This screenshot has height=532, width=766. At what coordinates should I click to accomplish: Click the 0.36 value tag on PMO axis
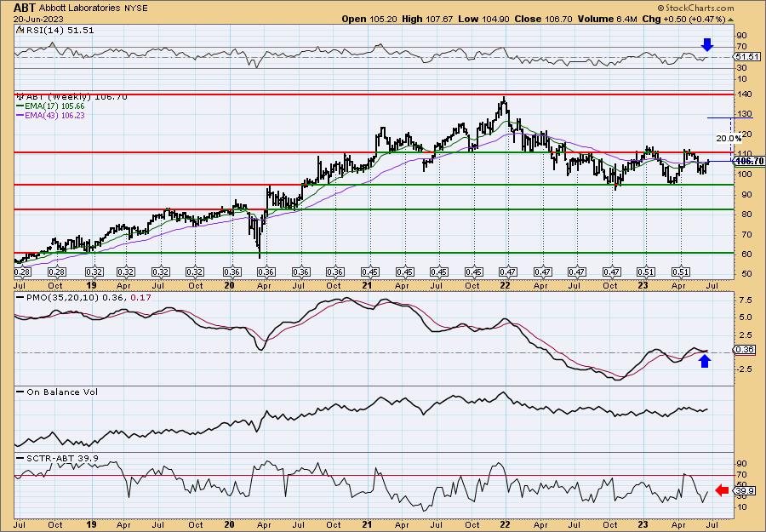point(745,350)
